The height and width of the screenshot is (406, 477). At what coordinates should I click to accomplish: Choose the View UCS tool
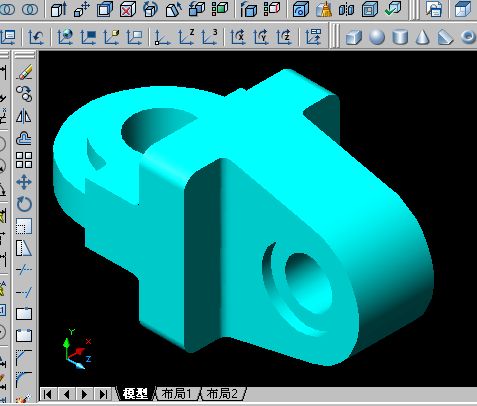tap(134, 37)
